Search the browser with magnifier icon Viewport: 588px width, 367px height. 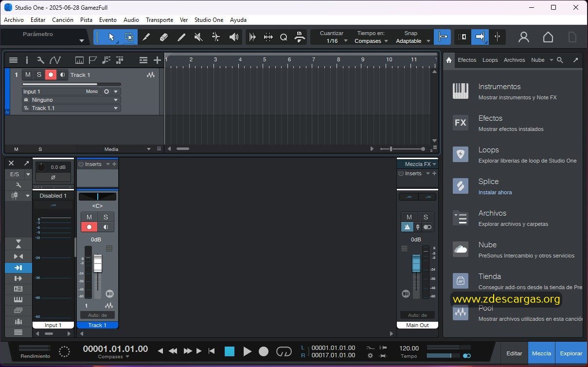560,60
